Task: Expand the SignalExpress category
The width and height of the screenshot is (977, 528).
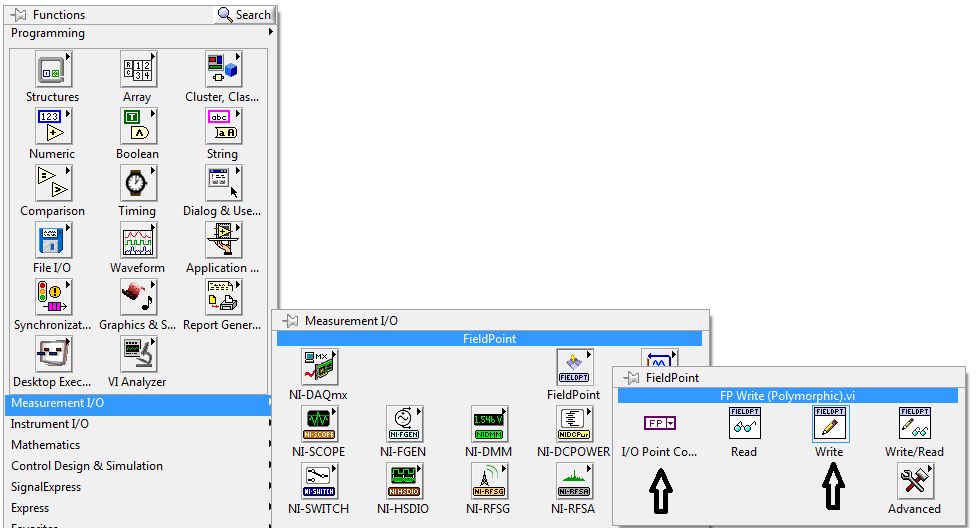Action: pyautogui.click(x=138, y=487)
